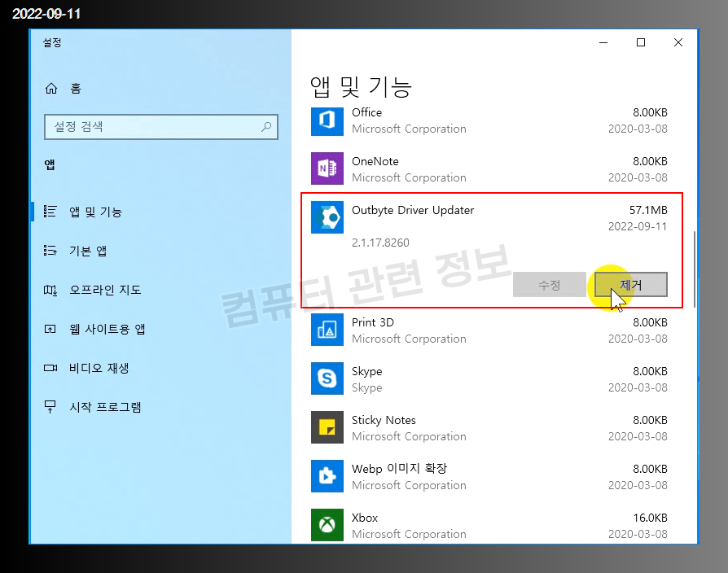Click the 비디오 재생 camera icon
728x573 pixels.
pos(50,368)
